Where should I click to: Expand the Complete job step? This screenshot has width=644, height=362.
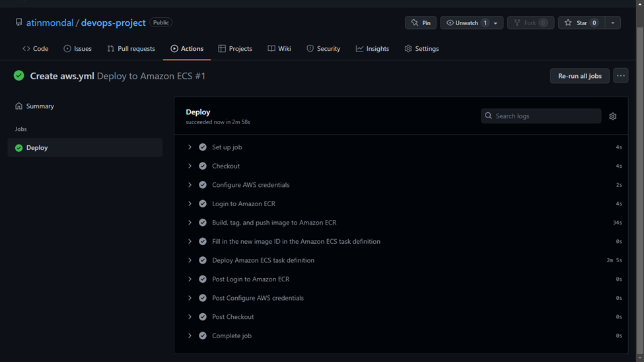pyautogui.click(x=190, y=336)
